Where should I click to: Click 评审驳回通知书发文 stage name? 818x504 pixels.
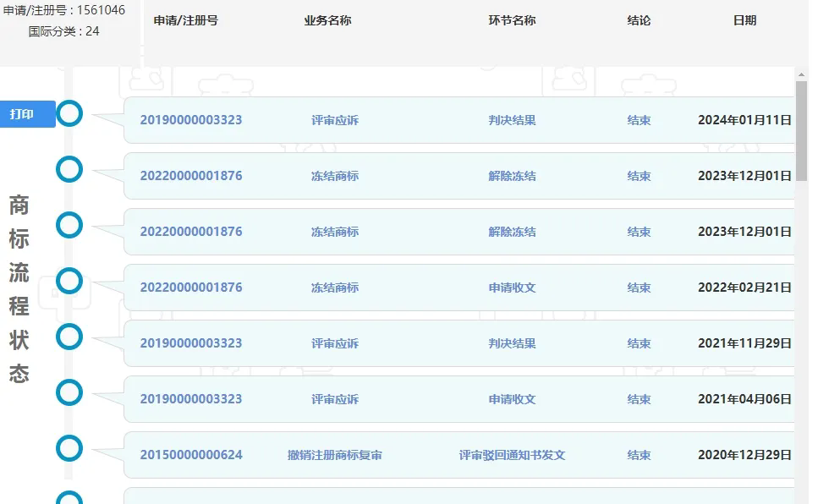pos(512,455)
